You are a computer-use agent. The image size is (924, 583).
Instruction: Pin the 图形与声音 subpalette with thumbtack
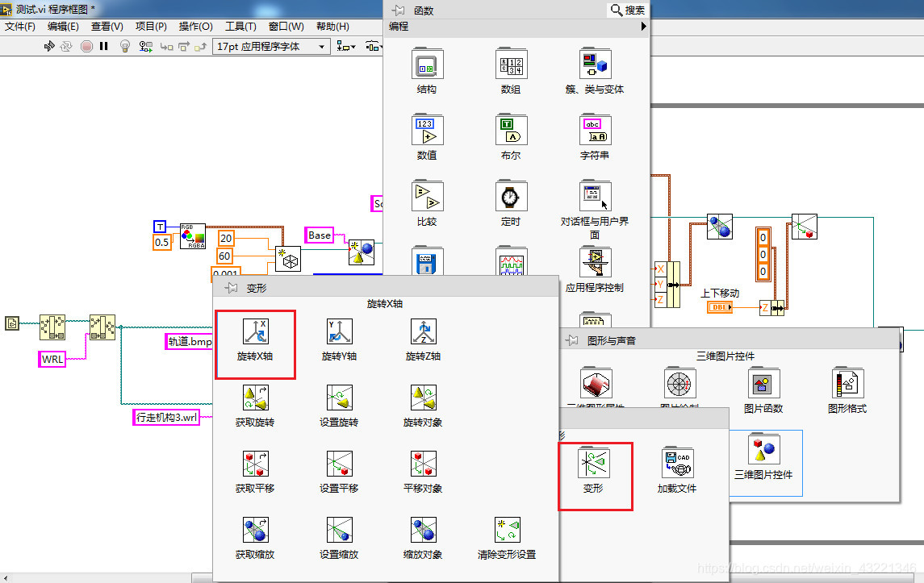572,340
